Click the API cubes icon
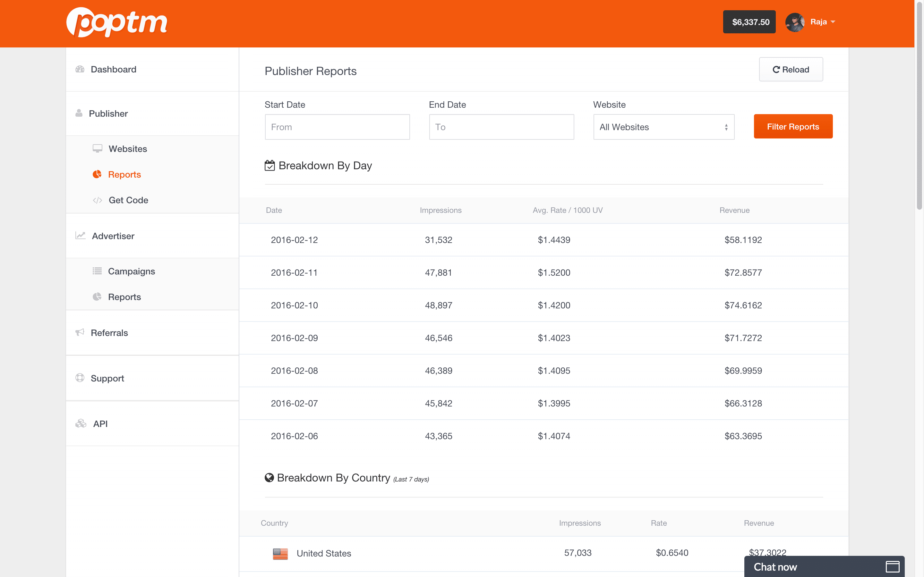This screenshot has width=924, height=577. 81,423
